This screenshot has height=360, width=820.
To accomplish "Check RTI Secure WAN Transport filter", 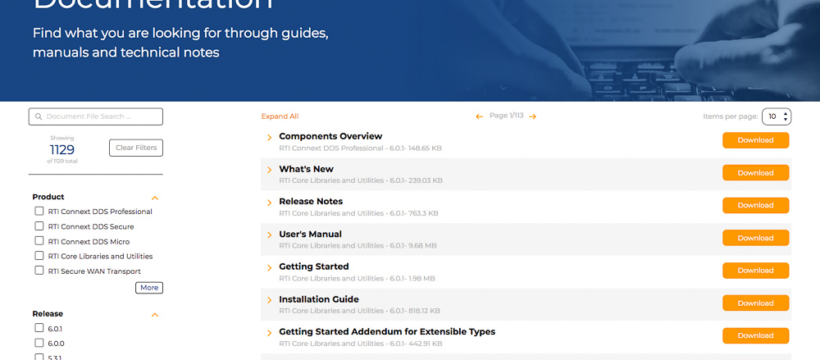I will click(39, 271).
